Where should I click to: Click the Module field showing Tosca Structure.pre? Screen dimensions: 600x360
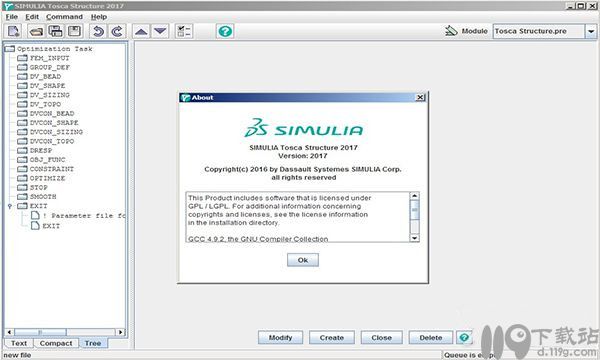point(539,31)
